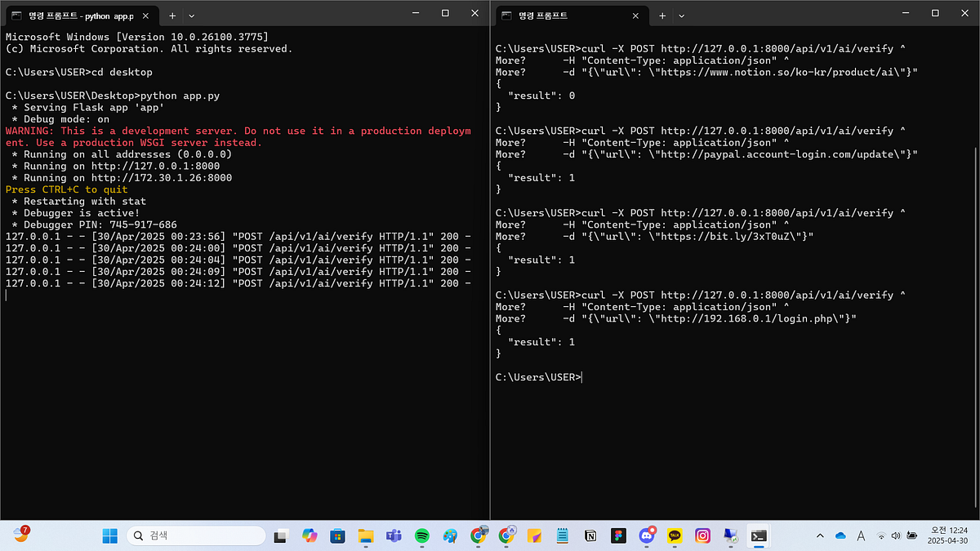The width and height of the screenshot is (980, 551).
Task: Switch the Korean IME input mode
Action: click(x=862, y=536)
